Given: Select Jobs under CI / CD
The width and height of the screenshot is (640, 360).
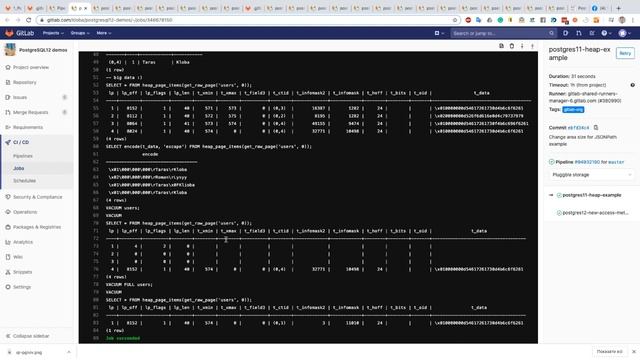Looking at the screenshot, I should click(19, 168).
